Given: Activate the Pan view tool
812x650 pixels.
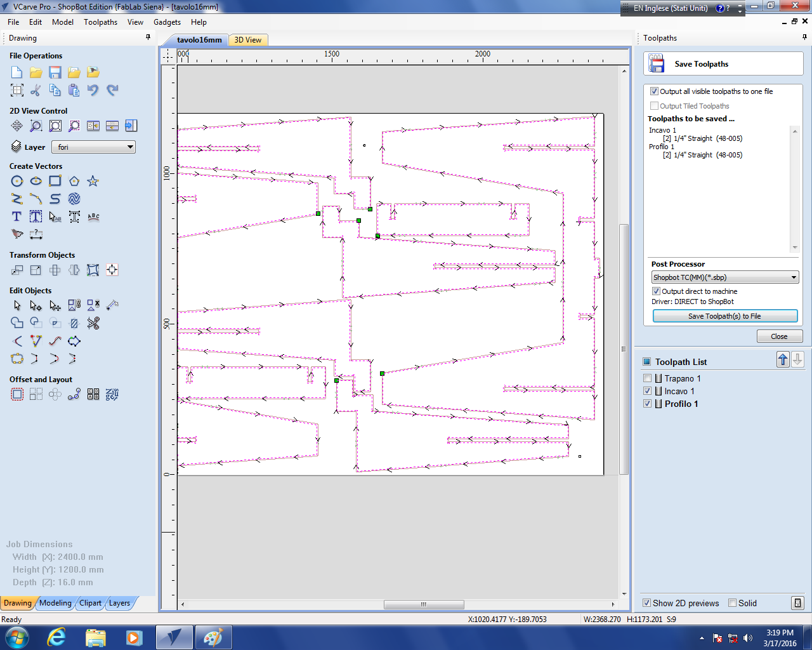Looking at the screenshot, I should tap(17, 126).
